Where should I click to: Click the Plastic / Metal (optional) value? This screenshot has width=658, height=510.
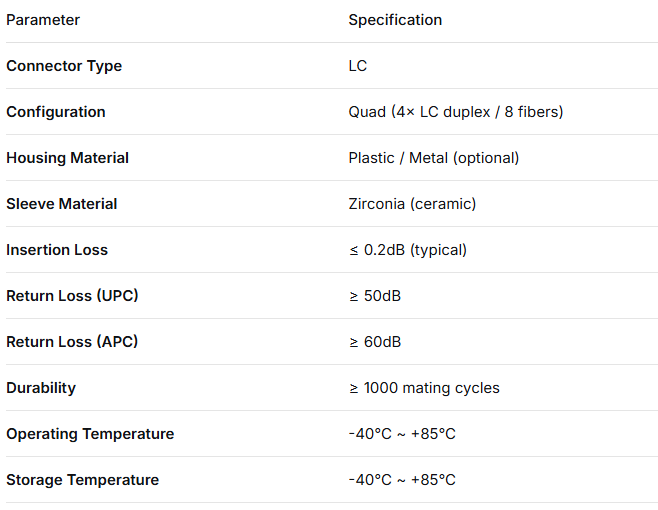coord(433,158)
